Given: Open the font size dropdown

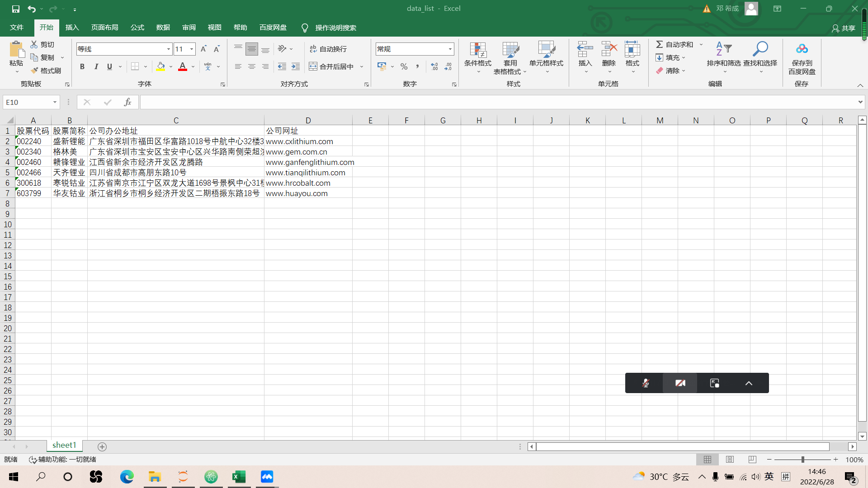Looking at the screenshot, I should (192, 49).
